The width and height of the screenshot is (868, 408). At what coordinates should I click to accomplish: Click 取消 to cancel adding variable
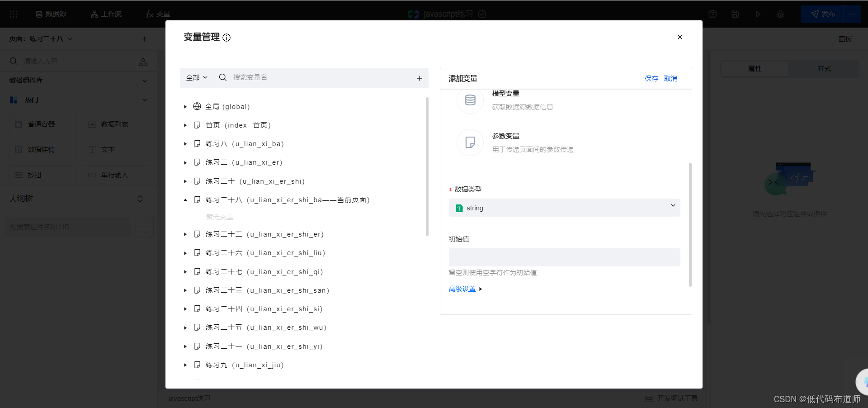tap(671, 79)
